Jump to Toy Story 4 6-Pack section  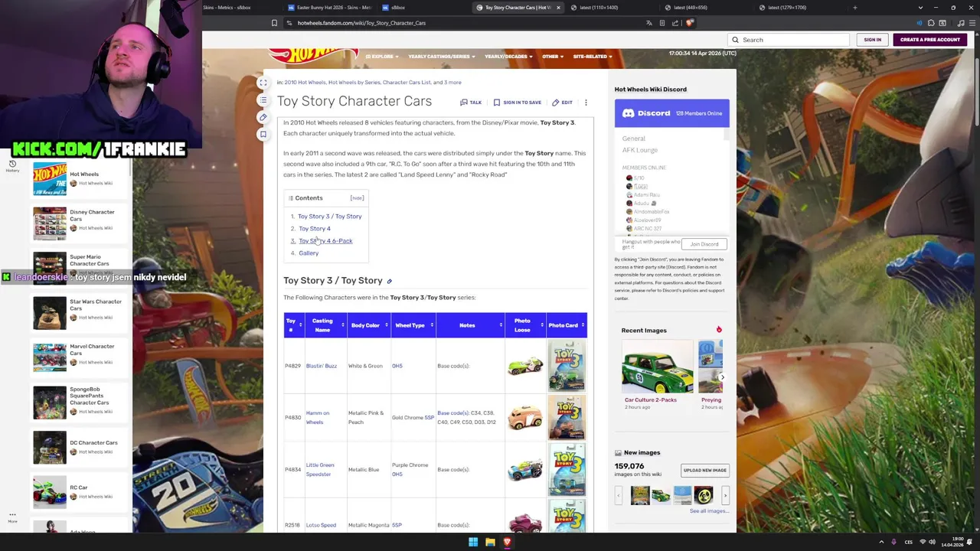325,241
